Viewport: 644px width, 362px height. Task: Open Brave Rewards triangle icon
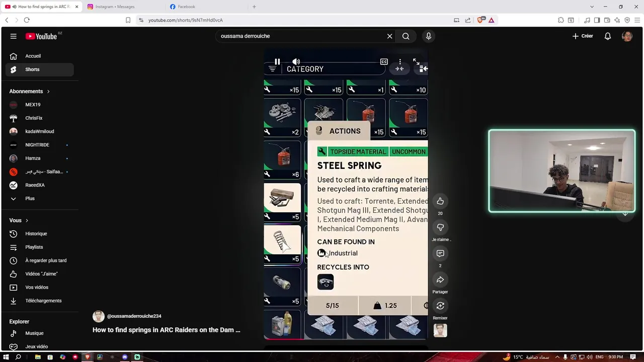(x=491, y=20)
